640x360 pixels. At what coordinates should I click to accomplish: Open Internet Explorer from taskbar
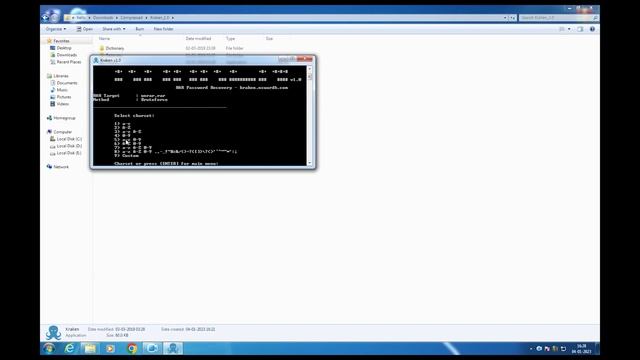point(70,349)
